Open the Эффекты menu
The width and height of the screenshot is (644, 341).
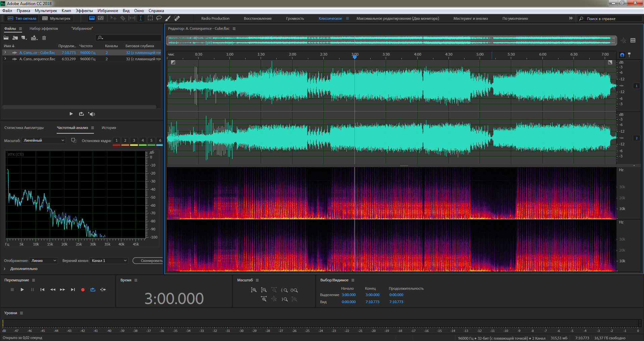click(x=84, y=11)
